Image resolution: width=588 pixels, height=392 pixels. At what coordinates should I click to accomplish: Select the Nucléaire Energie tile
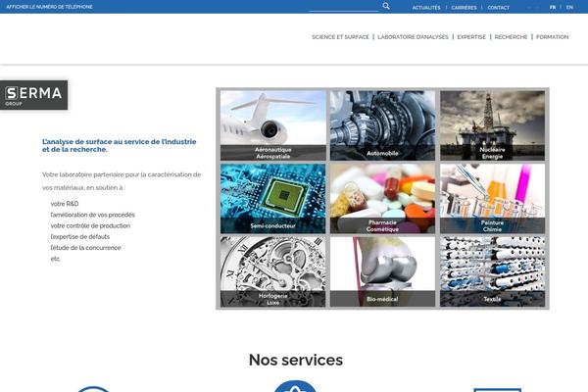tap(492, 125)
